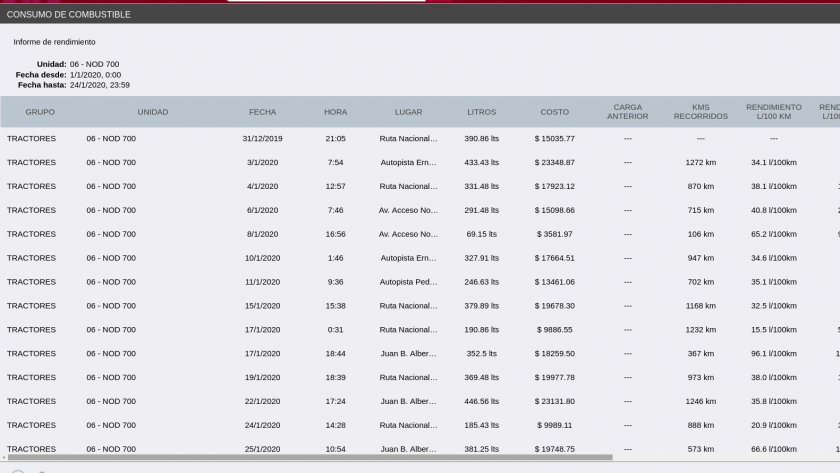This screenshot has height=473, width=840.
Task: Sort by the LITROS column header
Action: coord(481,112)
